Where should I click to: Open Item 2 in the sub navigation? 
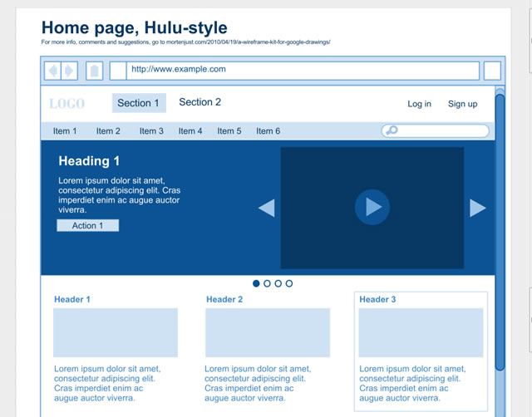108,131
